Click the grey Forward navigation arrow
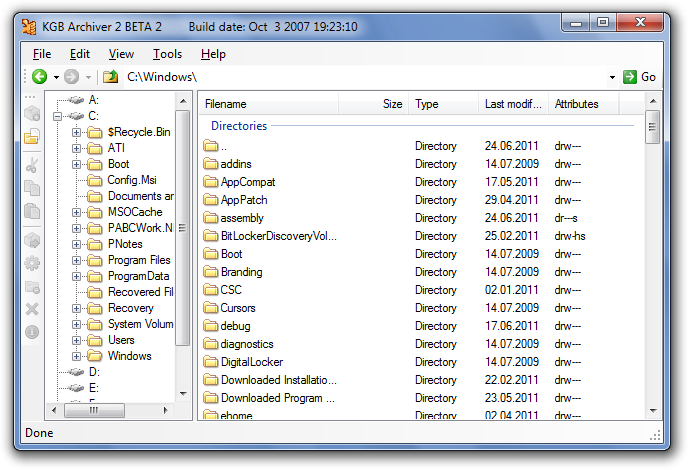The width and height of the screenshot is (689, 470). (x=72, y=77)
